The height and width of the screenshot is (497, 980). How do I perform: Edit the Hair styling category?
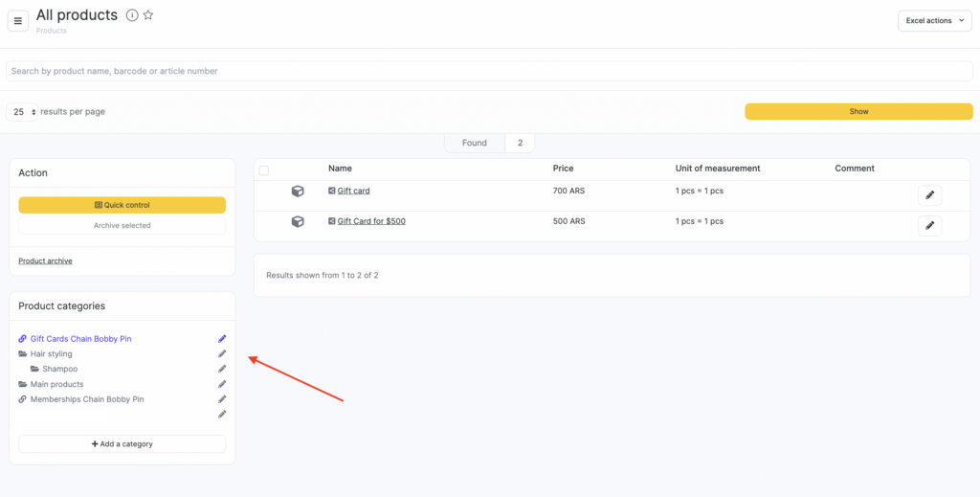point(222,354)
